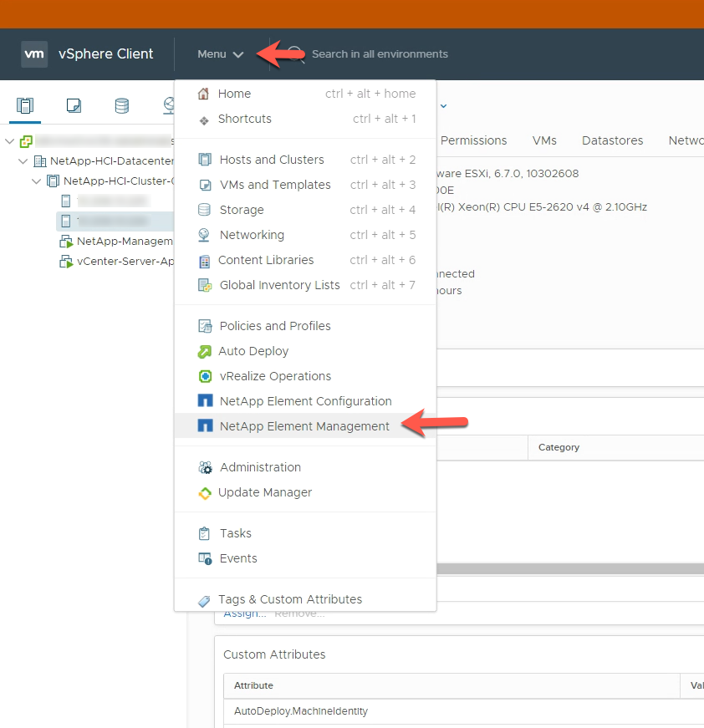Click the green Auto Deploy arrow icon
The width and height of the screenshot is (704, 728).
[204, 352]
